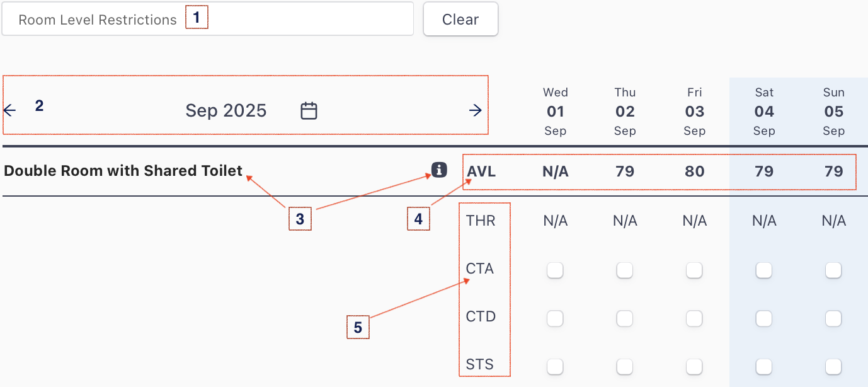Open the calendar date picker icon

[309, 111]
